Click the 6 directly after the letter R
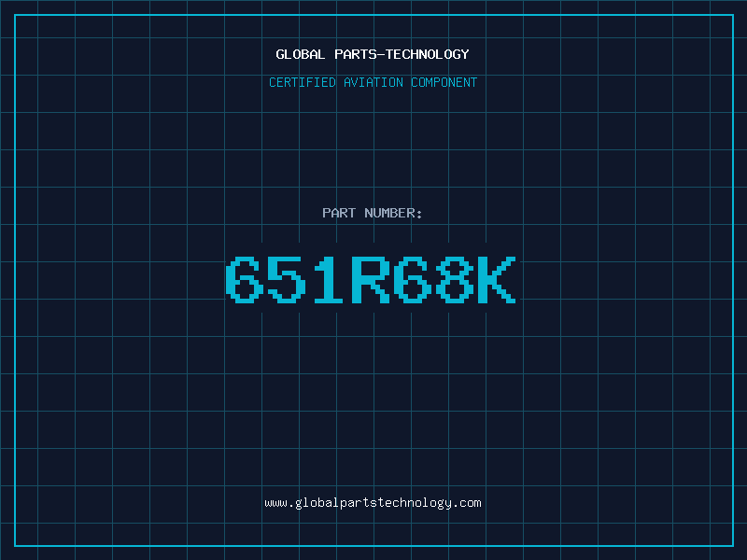 coord(413,281)
